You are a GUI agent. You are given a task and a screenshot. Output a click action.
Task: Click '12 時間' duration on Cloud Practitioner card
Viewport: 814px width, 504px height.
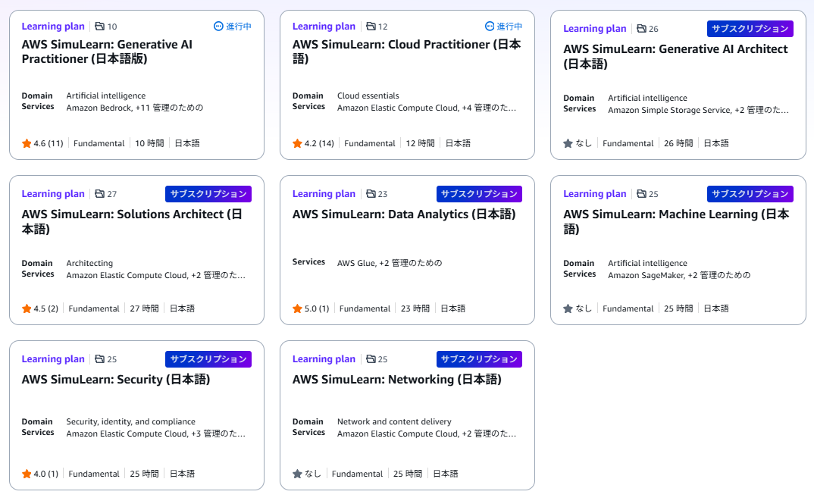(420, 143)
